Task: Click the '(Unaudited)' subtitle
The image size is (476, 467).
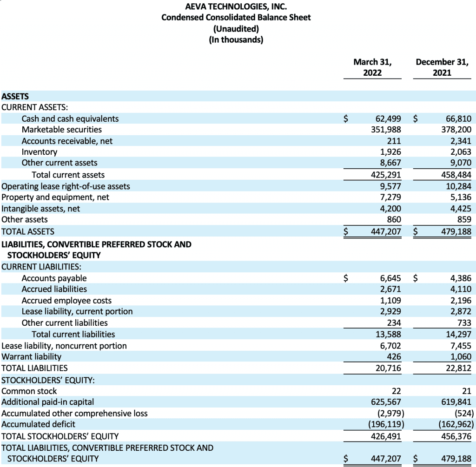Action: tap(236, 29)
